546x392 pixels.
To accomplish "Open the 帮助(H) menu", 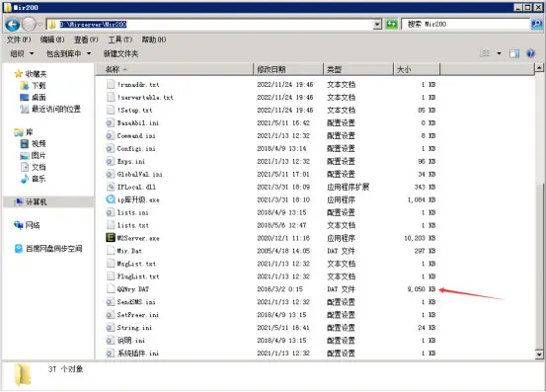I will coord(154,39).
